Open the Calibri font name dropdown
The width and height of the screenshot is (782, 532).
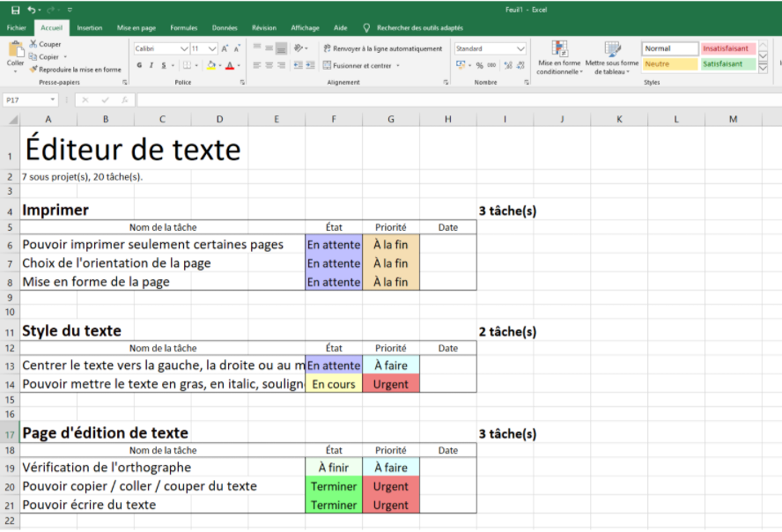(x=185, y=48)
